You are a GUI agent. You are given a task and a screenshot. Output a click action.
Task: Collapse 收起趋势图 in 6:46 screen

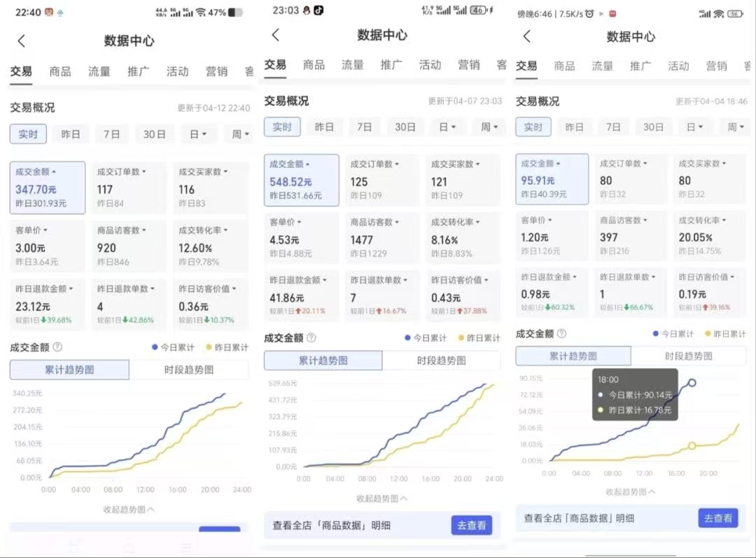[630, 492]
